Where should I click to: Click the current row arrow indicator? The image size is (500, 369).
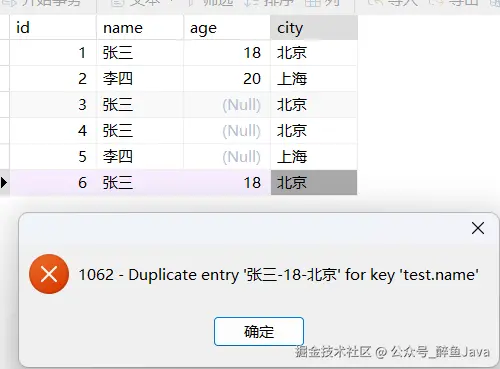4,183
